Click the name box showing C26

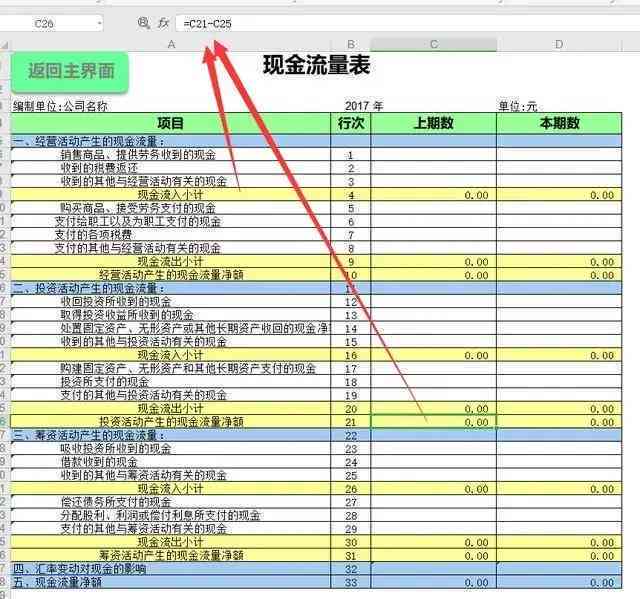44,23
